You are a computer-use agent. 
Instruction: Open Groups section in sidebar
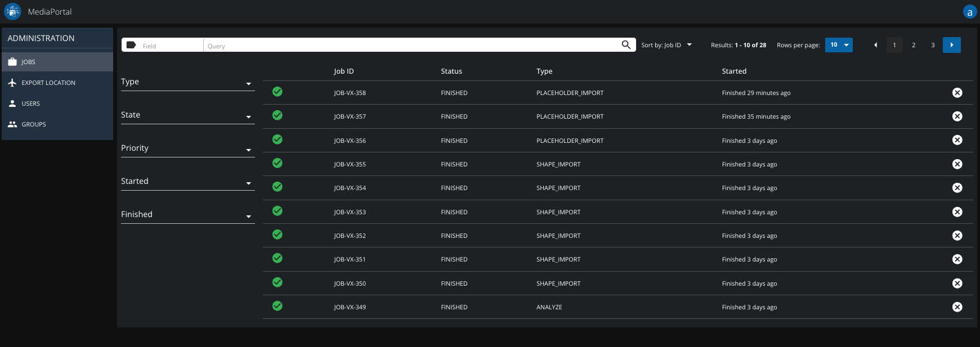34,124
